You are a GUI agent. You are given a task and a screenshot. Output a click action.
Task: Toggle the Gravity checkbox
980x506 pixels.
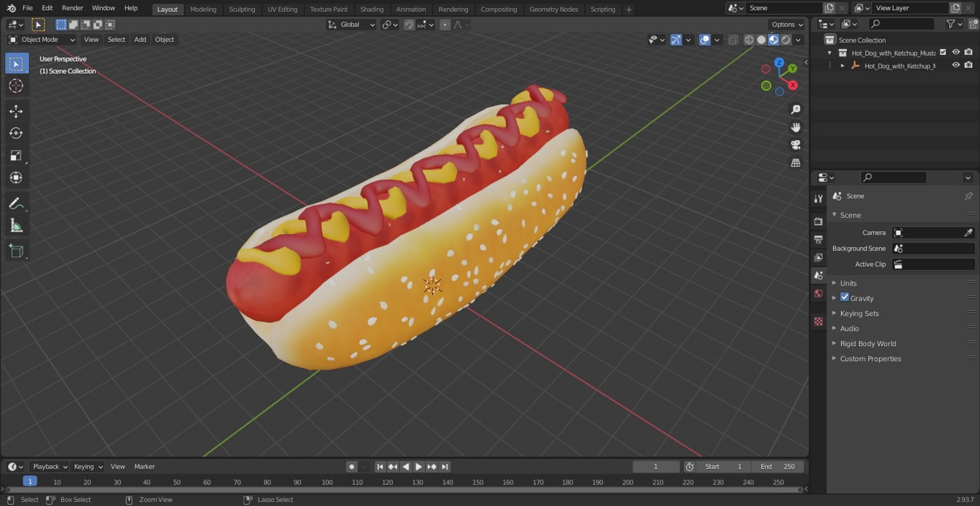(845, 297)
